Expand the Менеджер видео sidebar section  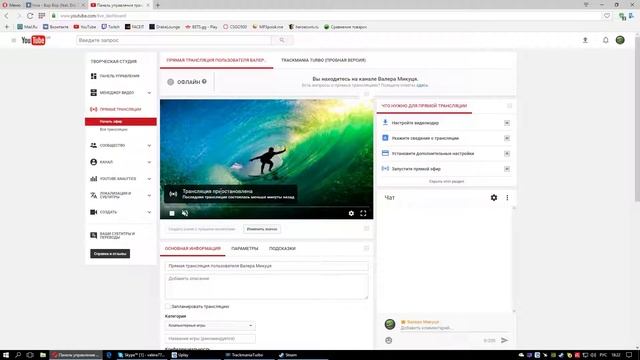coord(149,93)
